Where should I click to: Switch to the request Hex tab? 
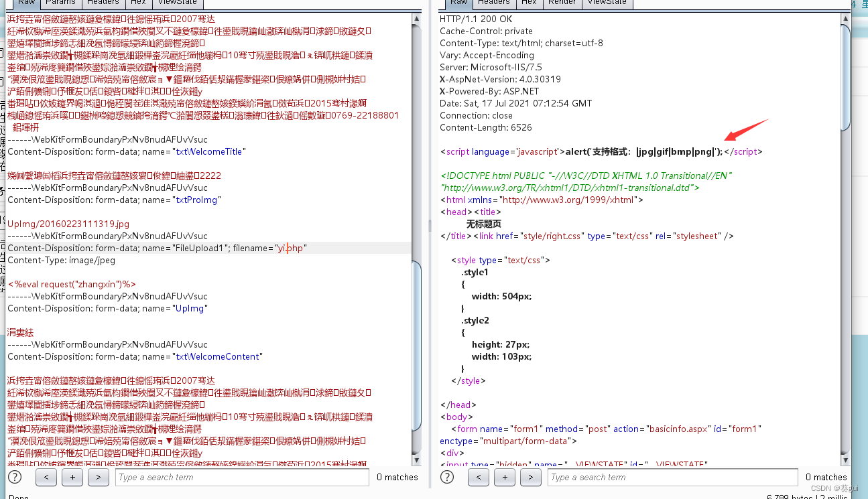click(139, 3)
